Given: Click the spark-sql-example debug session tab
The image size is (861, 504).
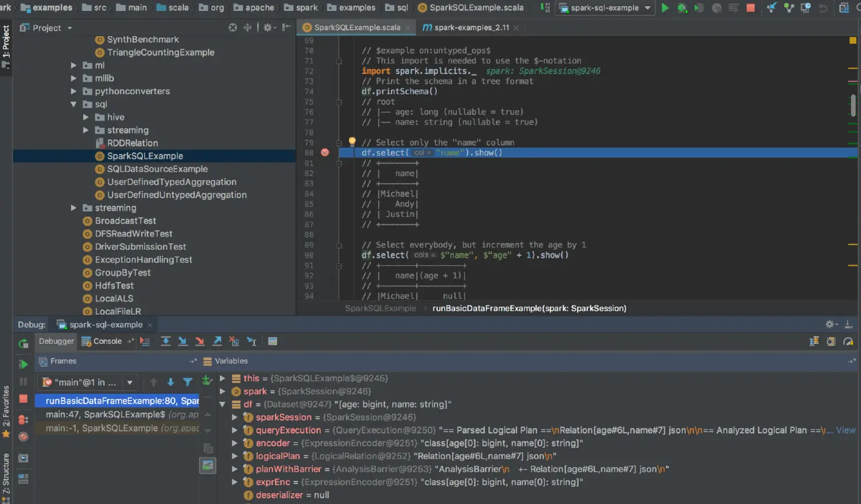Looking at the screenshot, I should [106, 325].
